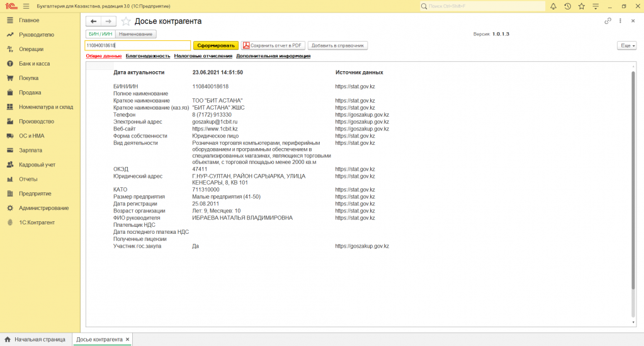Screen dimensions: 644x346
Task: Click stat.gov.kz source for БИН/ИИН
Action: coord(355,86)
